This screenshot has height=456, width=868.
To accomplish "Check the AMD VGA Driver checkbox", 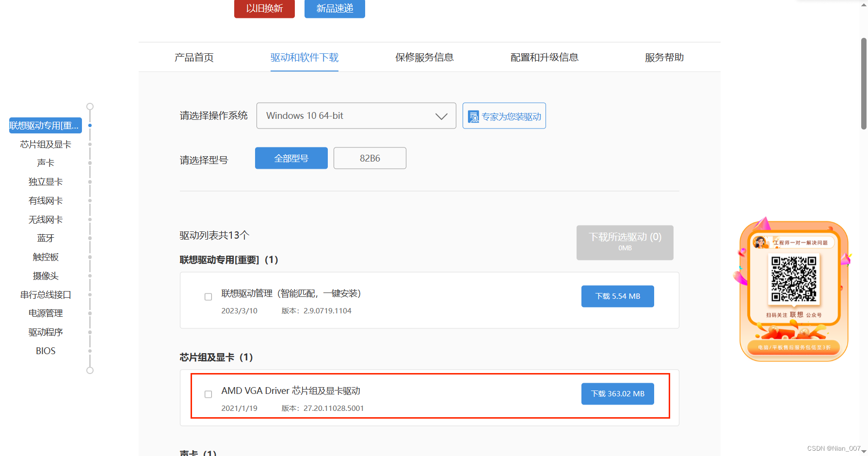I will (x=209, y=394).
